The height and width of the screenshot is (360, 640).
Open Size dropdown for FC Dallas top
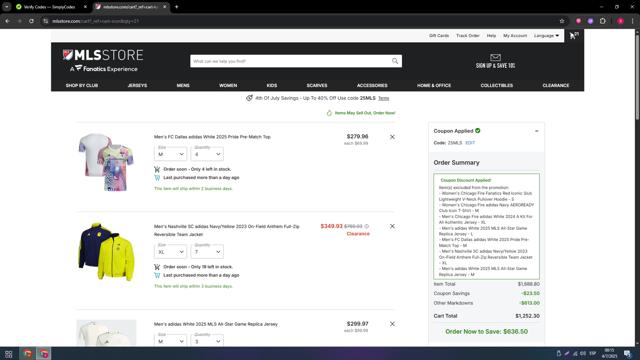tap(171, 154)
